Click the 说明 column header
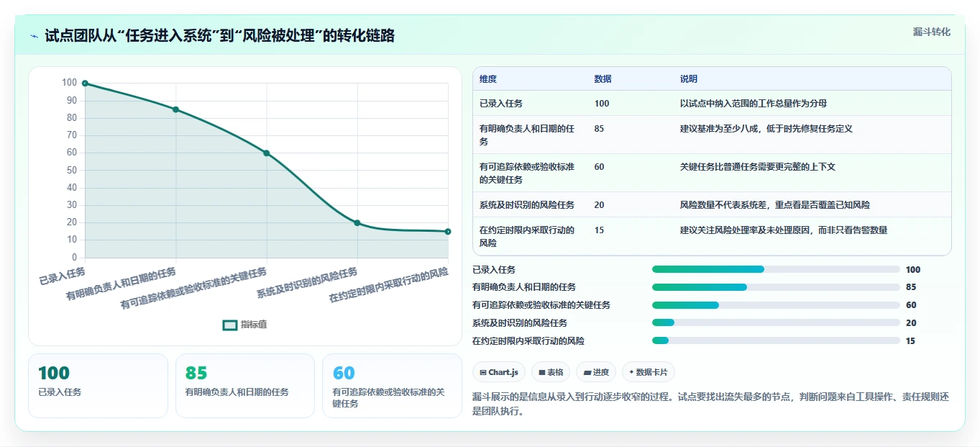980x447 pixels. click(689, 79)
